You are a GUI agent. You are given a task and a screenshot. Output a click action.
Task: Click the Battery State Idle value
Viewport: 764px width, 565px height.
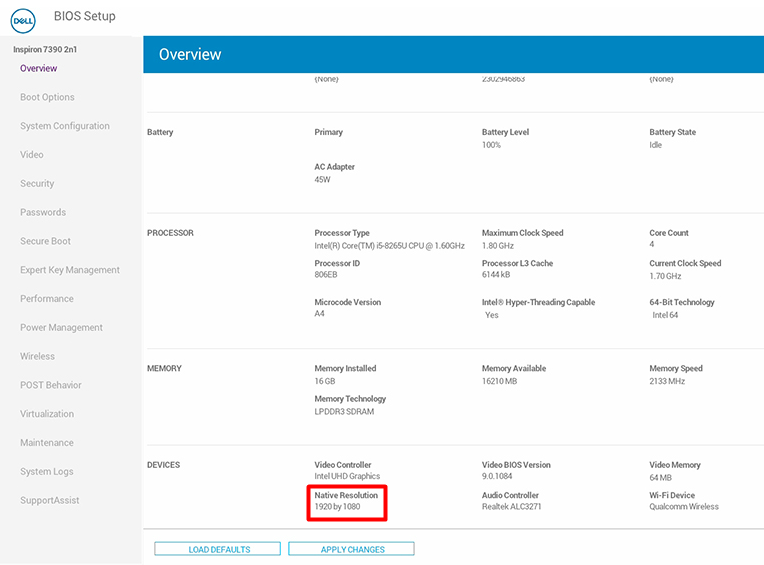(655, 145)
